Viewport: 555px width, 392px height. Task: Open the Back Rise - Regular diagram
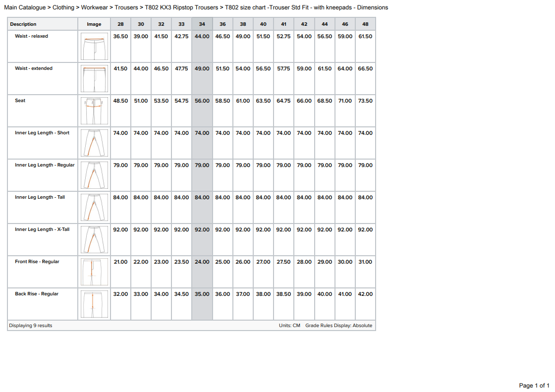click(94, 304)
